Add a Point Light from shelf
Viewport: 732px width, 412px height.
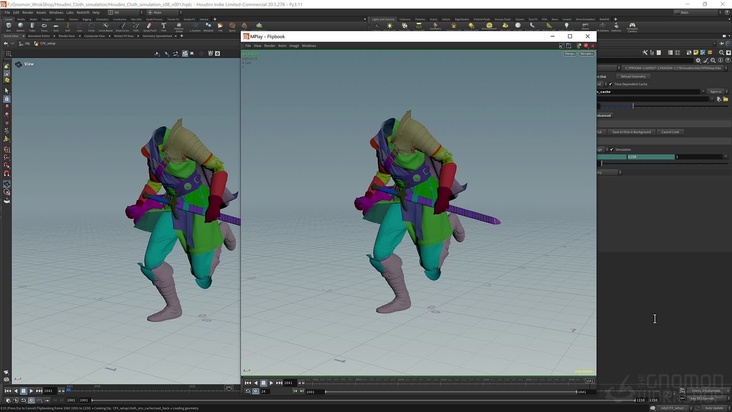tap(390, 26)
